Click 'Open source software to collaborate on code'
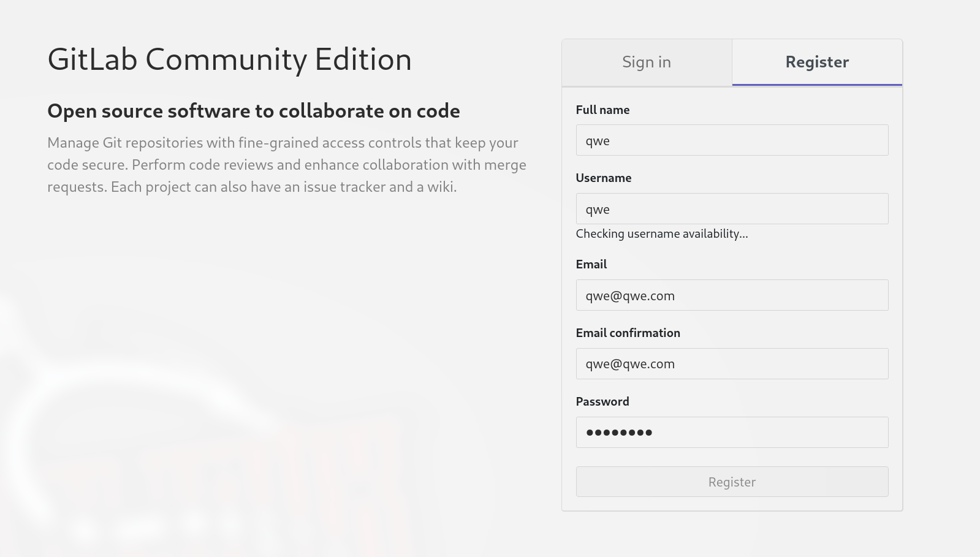Image resolution: width=980 pixels, height=557 pixels. point(254,111)
